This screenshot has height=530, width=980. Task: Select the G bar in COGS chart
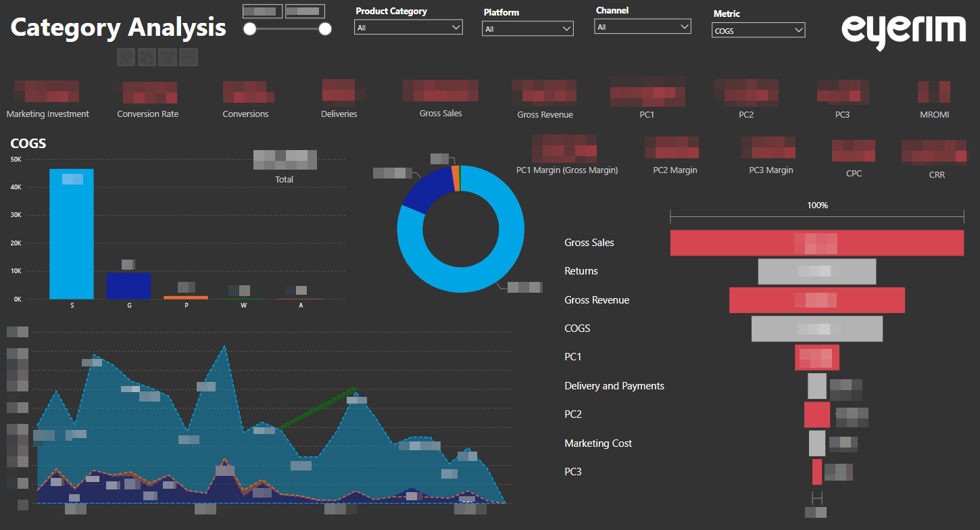(x=128, y=285)
